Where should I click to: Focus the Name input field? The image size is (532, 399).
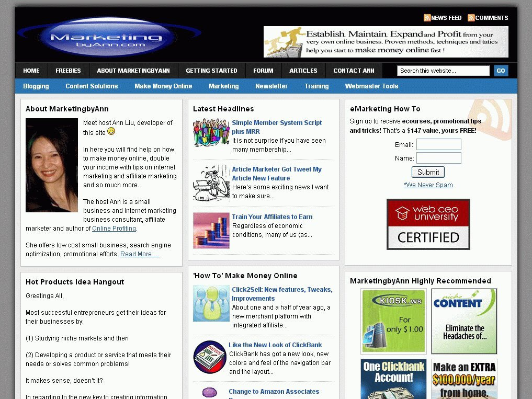[x=439, y=158]
